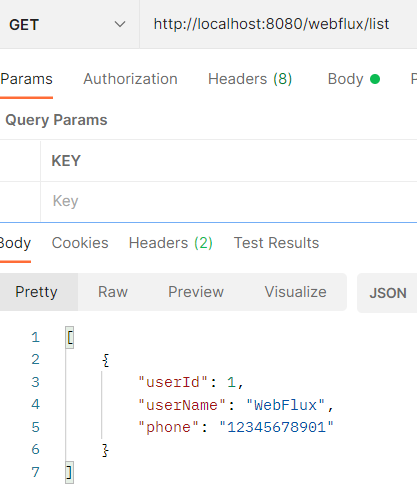The height and width of the screenshot is (488, 417).
Task: Click the "WebFlux" value in the response
Action: tap(285, 405)
